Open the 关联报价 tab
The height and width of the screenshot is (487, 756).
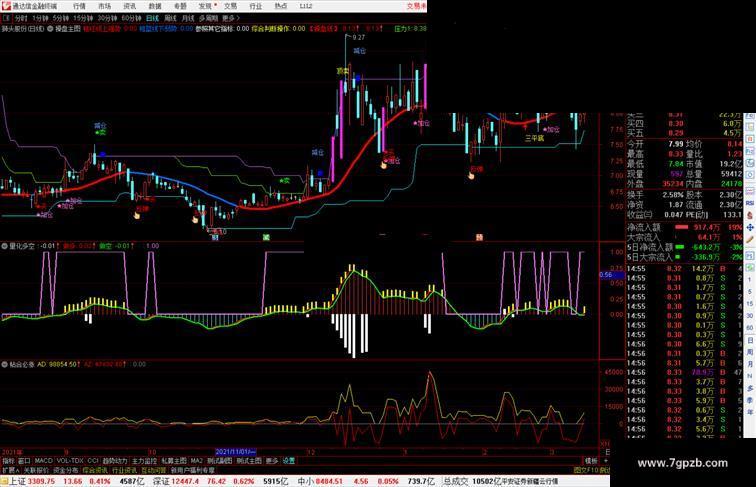click(36, 470)
